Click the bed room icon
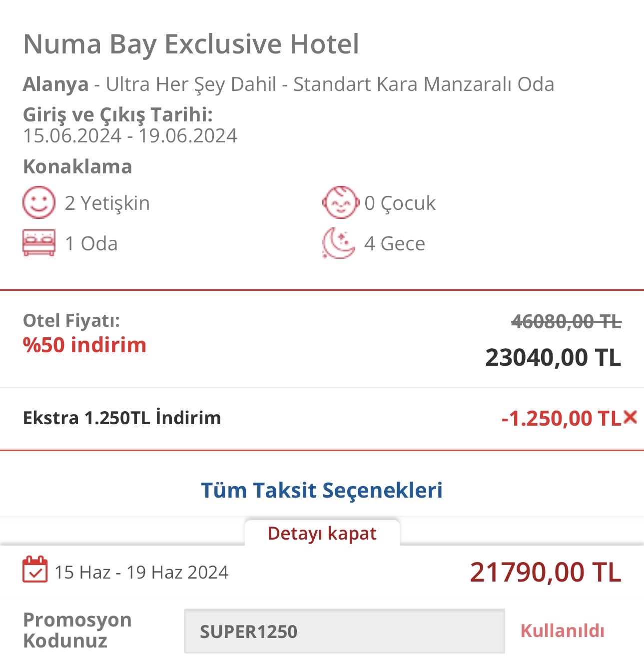The image size is (644, 660). point(38,243)
